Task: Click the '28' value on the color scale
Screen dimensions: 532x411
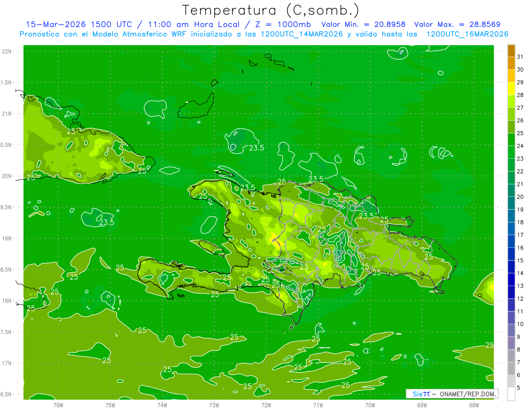Action: pos(520,95)
